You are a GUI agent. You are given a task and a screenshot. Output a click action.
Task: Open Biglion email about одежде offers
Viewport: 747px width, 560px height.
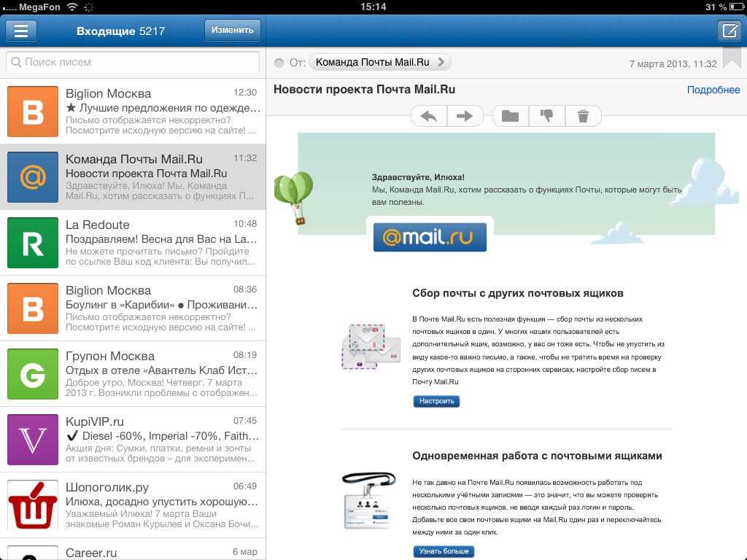click(133, 112)
